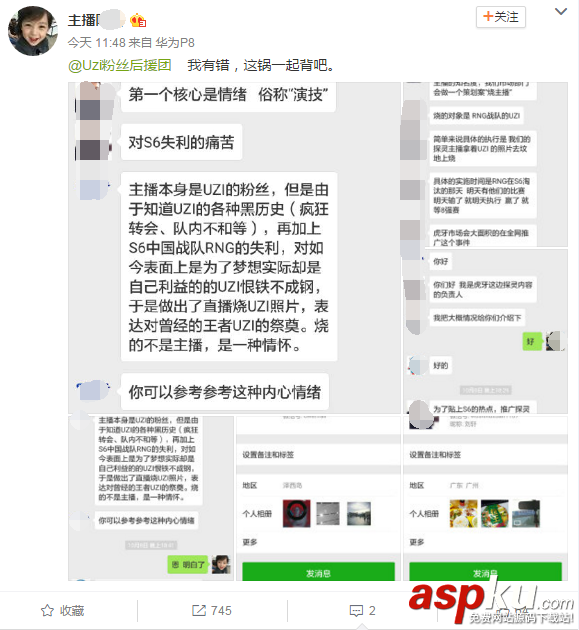Open the top-right chat screenshot about 烧主播
Image resolution: width=579 pixels, height=630 pixels.
click(485, 164)
